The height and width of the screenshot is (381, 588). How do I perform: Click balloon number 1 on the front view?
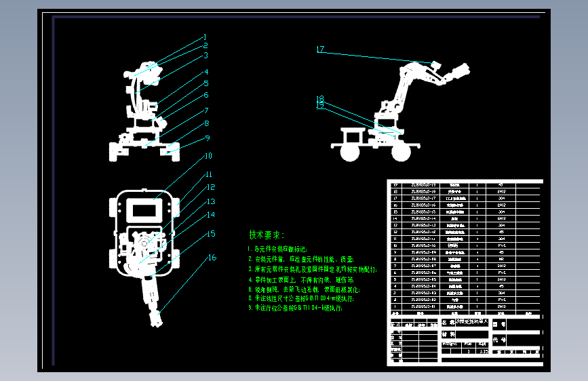click(x=205, y=37)
